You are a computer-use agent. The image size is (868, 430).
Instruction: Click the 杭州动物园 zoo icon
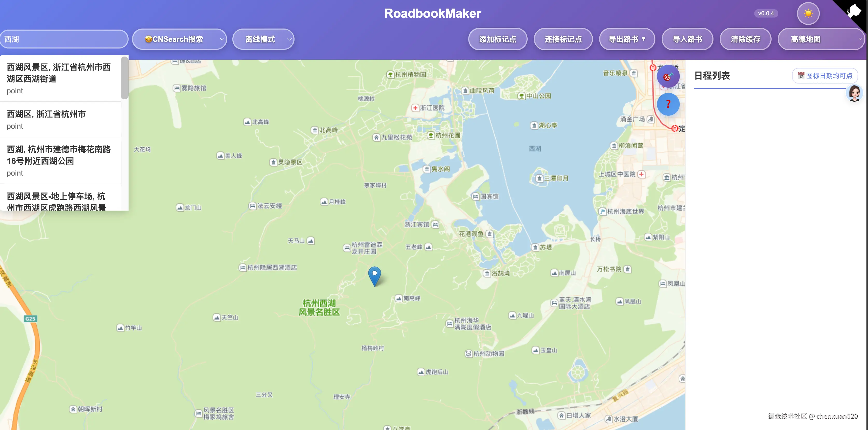(x=468, y=353)
